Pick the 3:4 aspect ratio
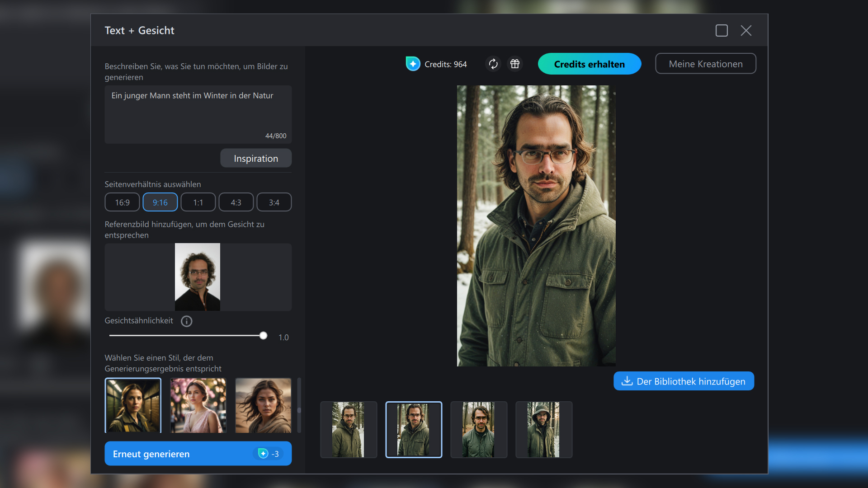Screen dimensions: 868x488 coord(274,202)
